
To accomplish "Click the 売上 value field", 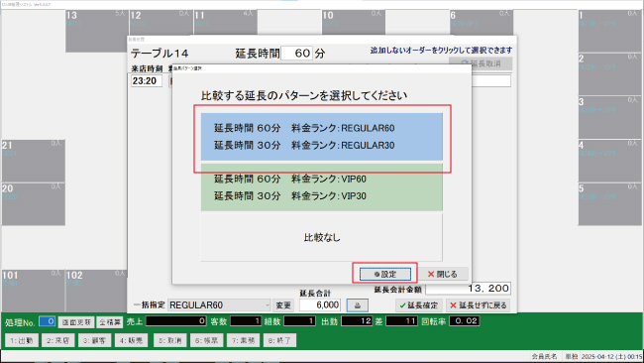I will pyautogui.click(x=176, y=321).
